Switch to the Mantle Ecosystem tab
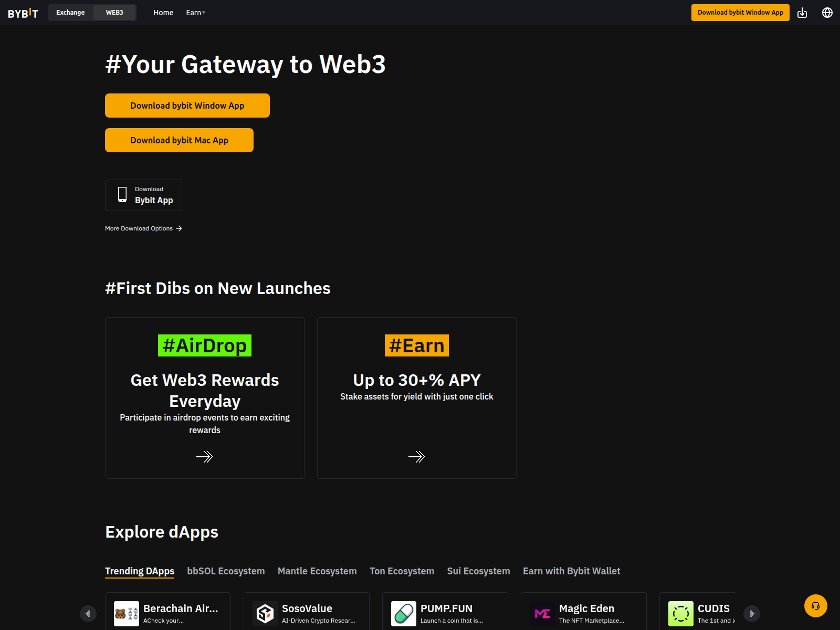Viewport: 840px width, 630px height. pos(317,571)
